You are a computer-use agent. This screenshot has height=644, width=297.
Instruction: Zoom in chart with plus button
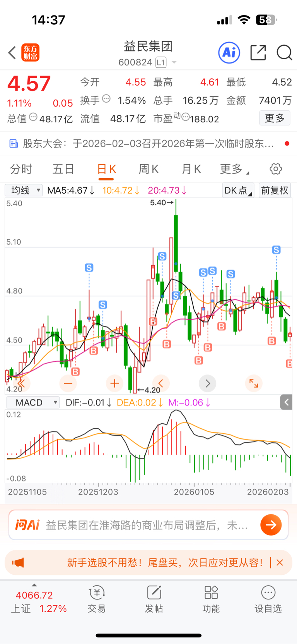click(114, 383)
